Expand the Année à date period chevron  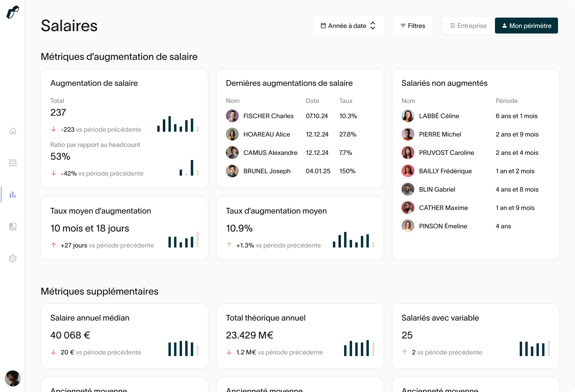pyautogui.click(x=373, y=26)
